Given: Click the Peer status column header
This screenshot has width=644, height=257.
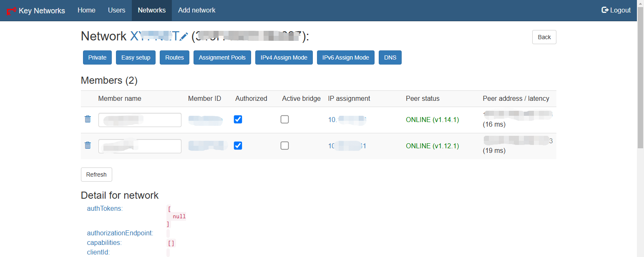Looking at the screenshot, I should pos(423,99).
